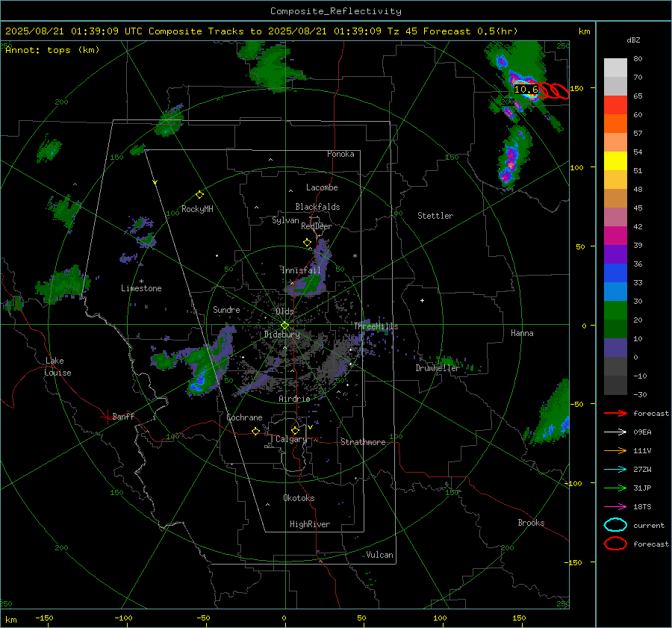
Task: Click the Okotoks city label
Action: (299, 498)
